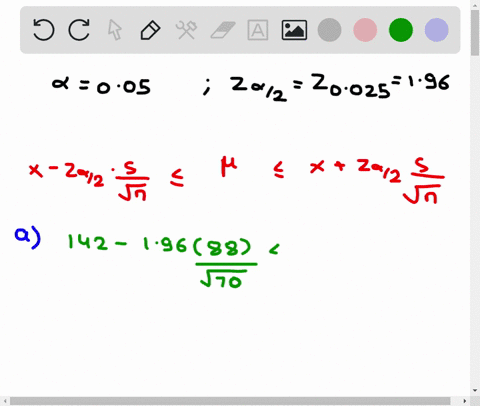Click the redo arrow icon
480x406 pixels.
pyautogui.click(x=79, y=30)
